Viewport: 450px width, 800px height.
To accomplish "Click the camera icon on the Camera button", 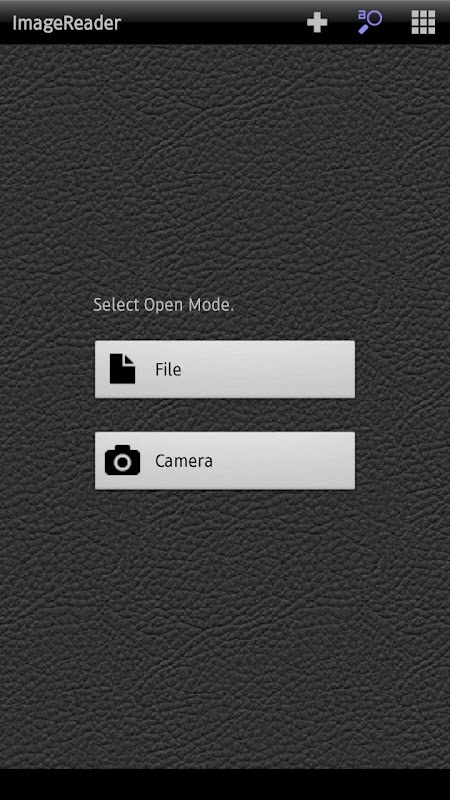I will click(122, 460).
